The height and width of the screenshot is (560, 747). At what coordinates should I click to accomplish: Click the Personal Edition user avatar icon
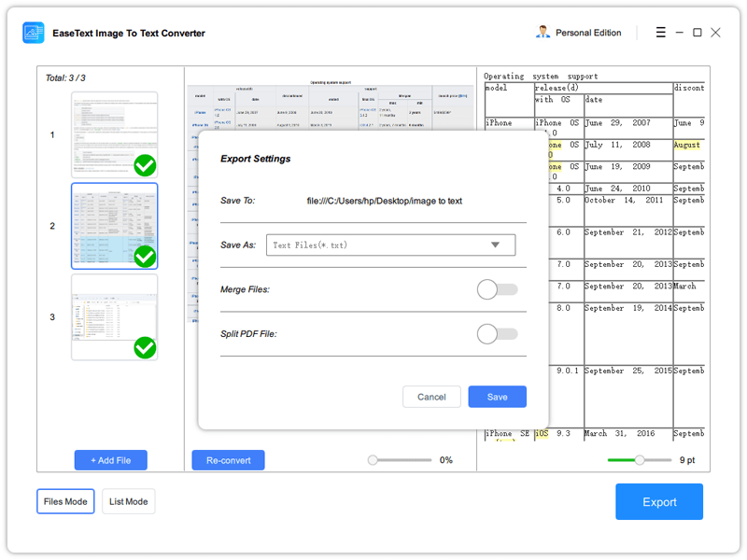click(543, 33)
